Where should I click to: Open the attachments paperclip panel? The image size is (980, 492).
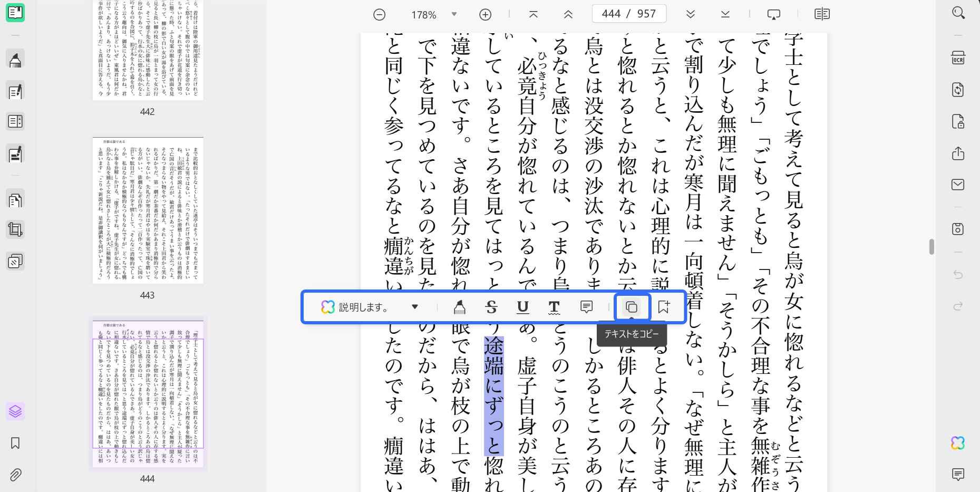tap(15, 475)
